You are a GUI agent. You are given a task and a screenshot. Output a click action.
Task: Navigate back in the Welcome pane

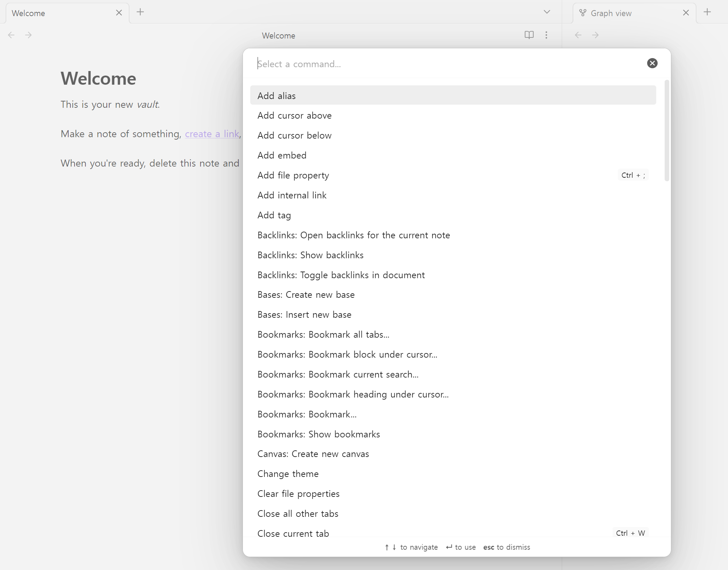click(11, 35)
